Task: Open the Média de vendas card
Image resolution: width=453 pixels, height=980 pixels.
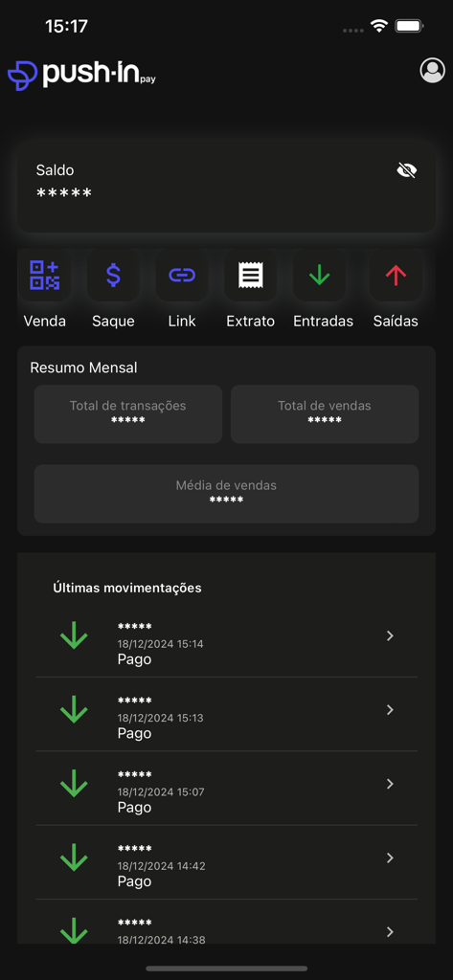Action: 226,493
